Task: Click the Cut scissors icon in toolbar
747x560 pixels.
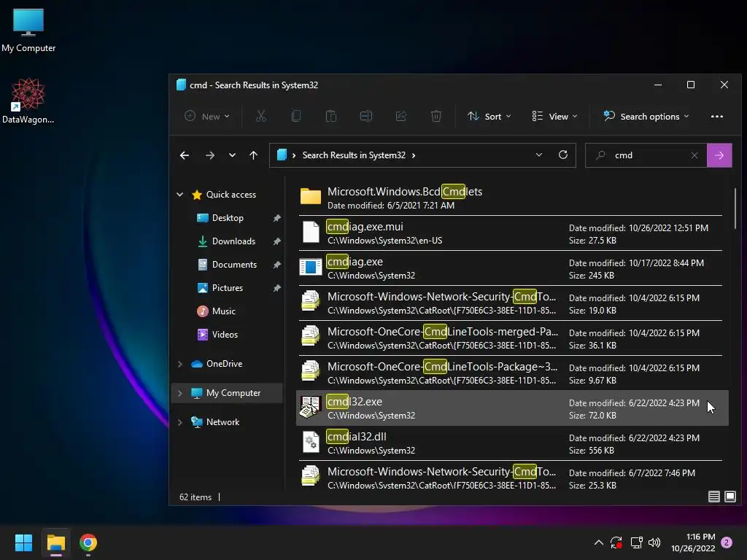Action: point(261,116)
